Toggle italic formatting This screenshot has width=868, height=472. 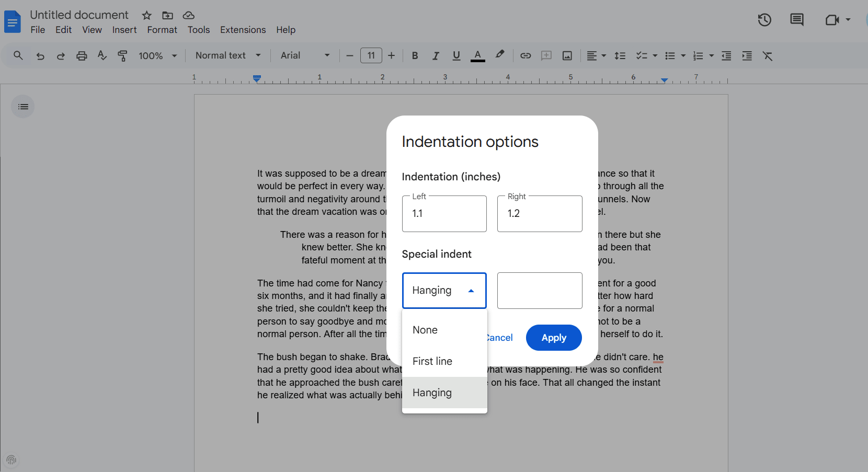click(x=436, y=56)
